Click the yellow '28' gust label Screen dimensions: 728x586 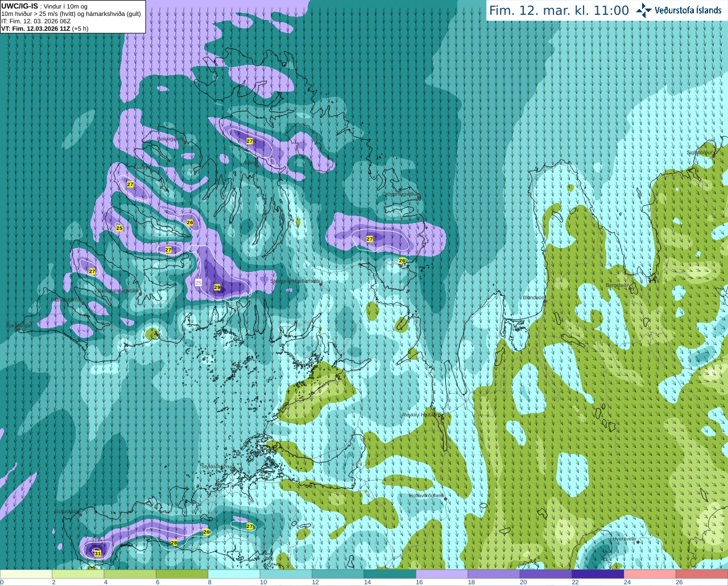174,543
